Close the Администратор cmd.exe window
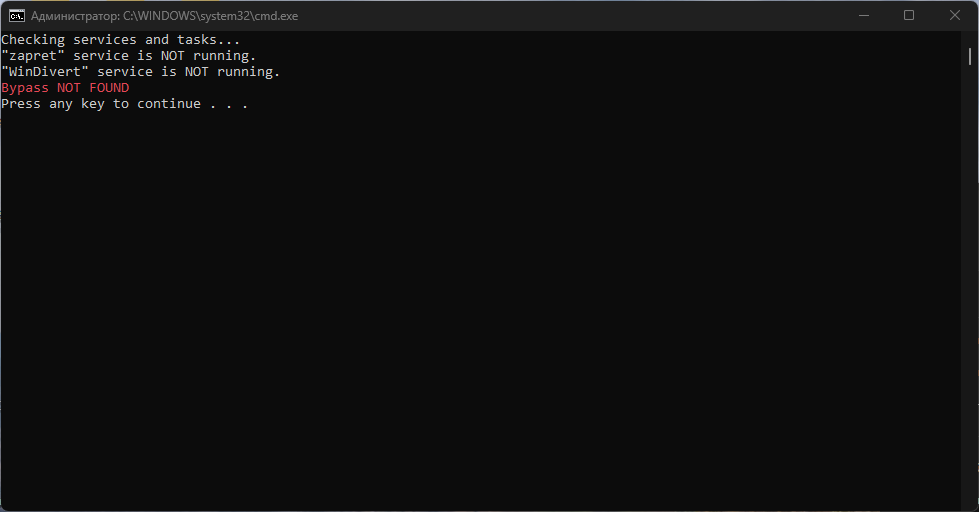The image size is (979, 512). 955,16
